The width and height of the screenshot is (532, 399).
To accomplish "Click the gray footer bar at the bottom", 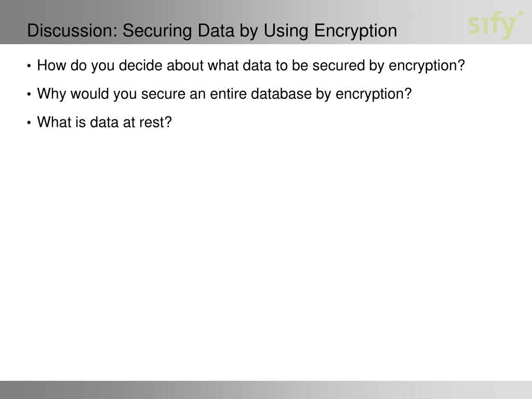I will (266, 390).
